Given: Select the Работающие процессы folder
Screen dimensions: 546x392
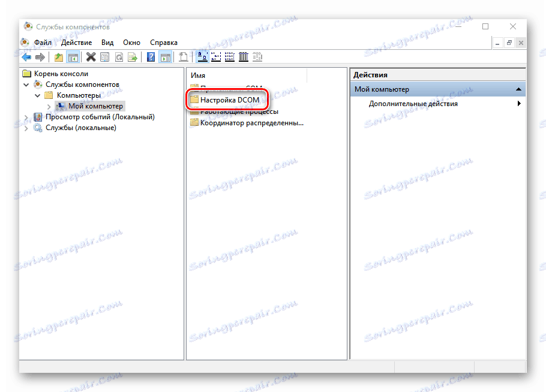Looking at the screenshot, I should click(239, 111).
